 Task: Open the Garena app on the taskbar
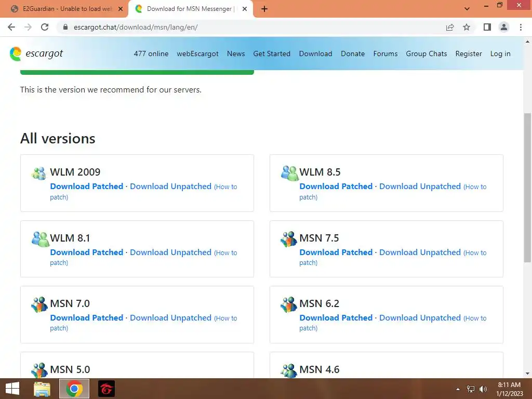pos(107,389)
